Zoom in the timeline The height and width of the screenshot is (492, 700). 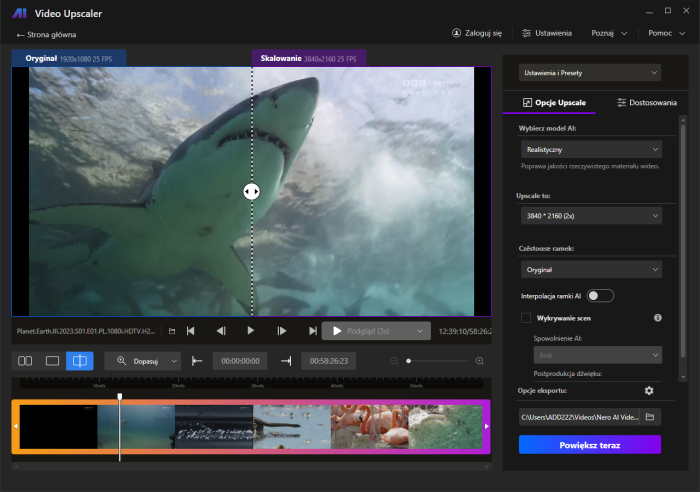pyautogui.click(x=479, y=361)
